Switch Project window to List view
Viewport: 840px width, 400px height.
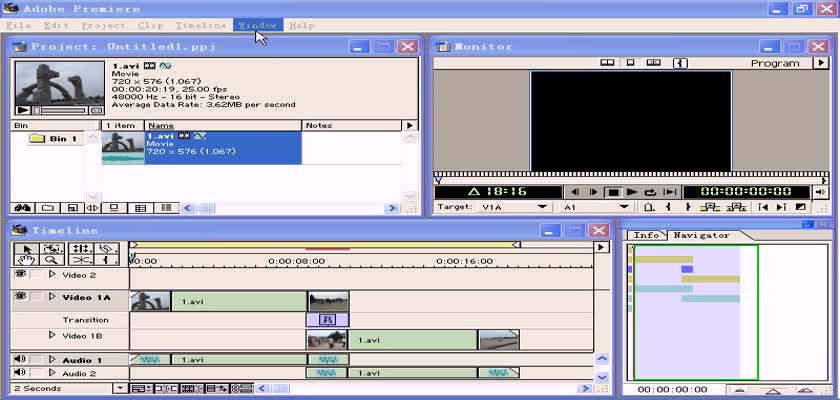tap(166, 208)
